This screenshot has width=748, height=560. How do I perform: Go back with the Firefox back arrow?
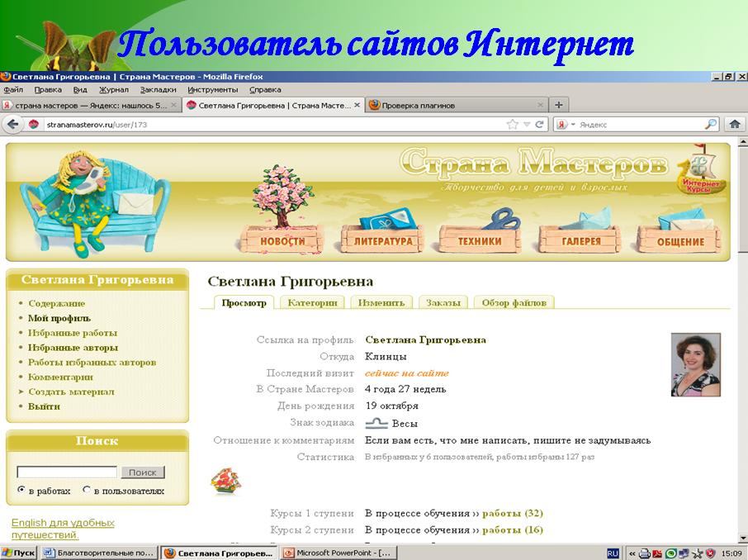[x=13, y=124]
